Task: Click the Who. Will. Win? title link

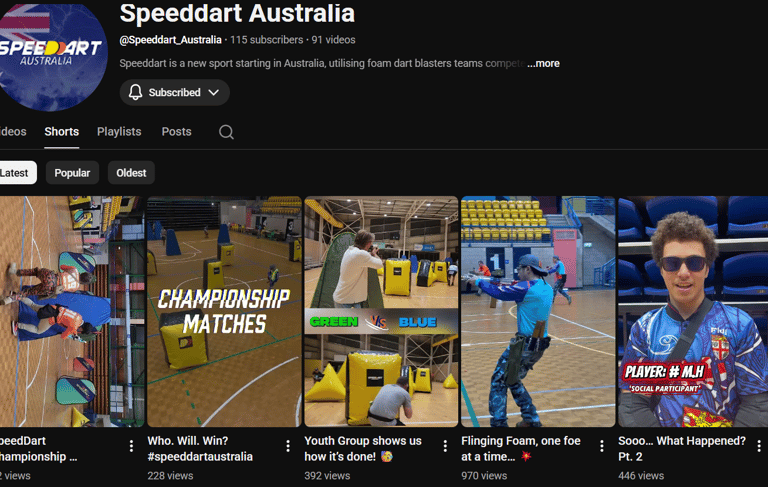Action: tap(200, 448)
